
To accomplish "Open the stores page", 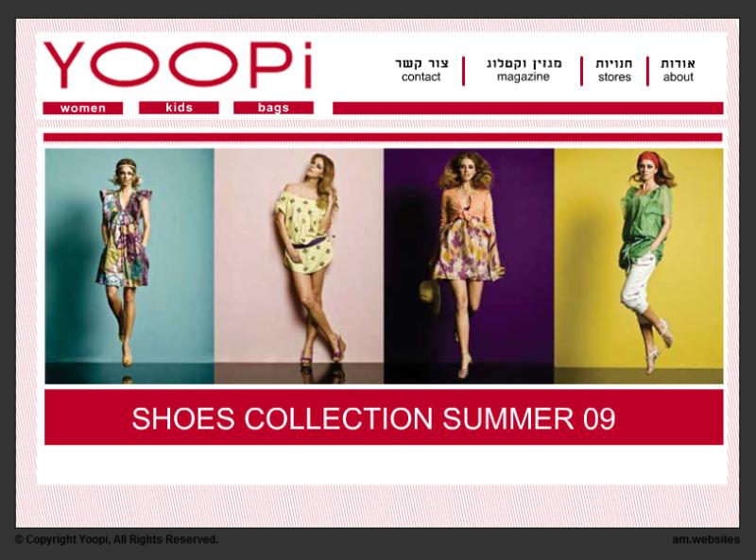I will coord(614,71).
